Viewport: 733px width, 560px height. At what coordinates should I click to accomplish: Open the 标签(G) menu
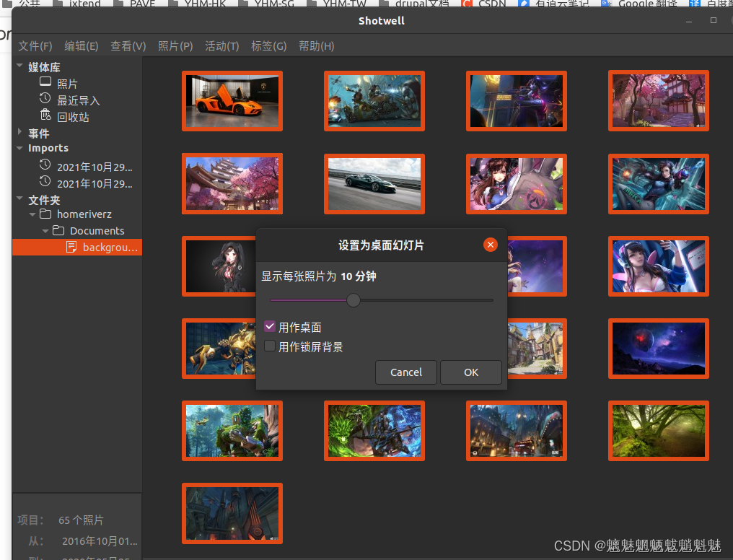pyautogui.click(x=269, y=46)
